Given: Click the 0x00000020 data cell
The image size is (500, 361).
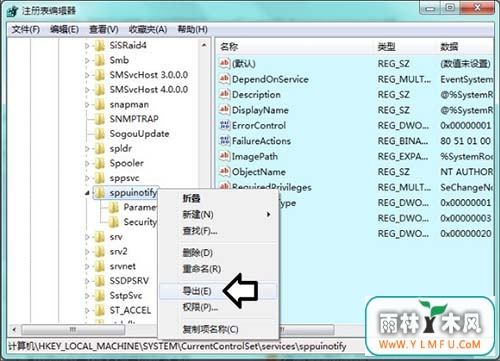Looking at the screenshot, I should (x=465, y=233).
